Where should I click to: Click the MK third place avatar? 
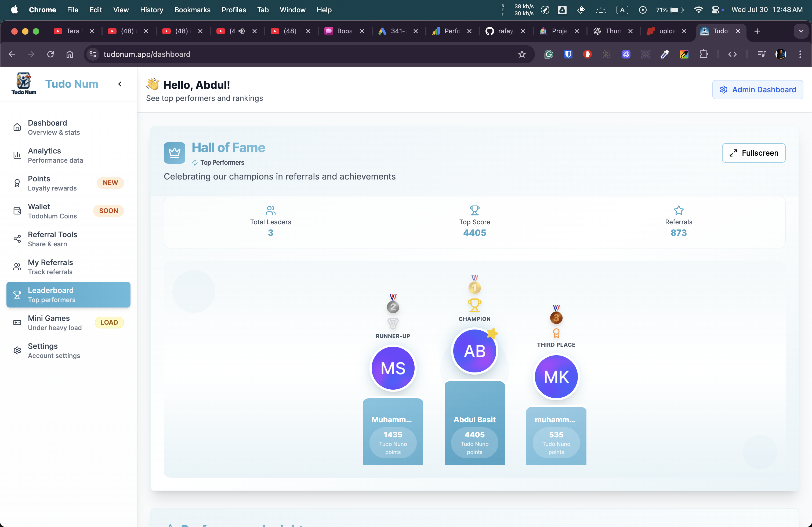(556, 377)
